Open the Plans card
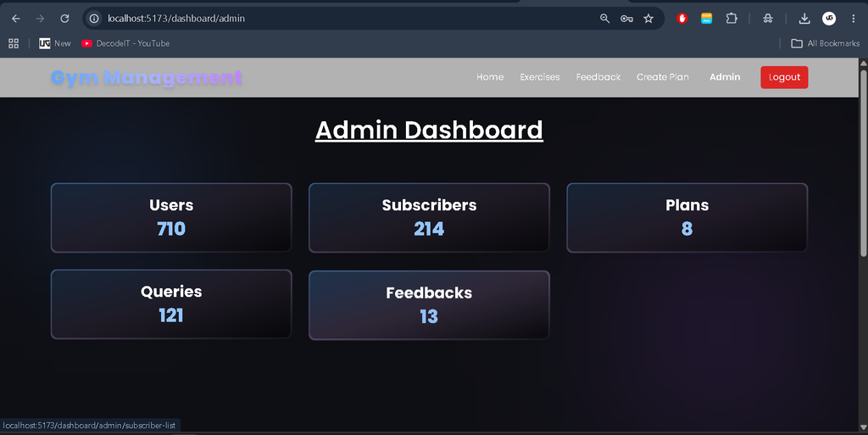868x435 pixels. (x=687, y=217)
